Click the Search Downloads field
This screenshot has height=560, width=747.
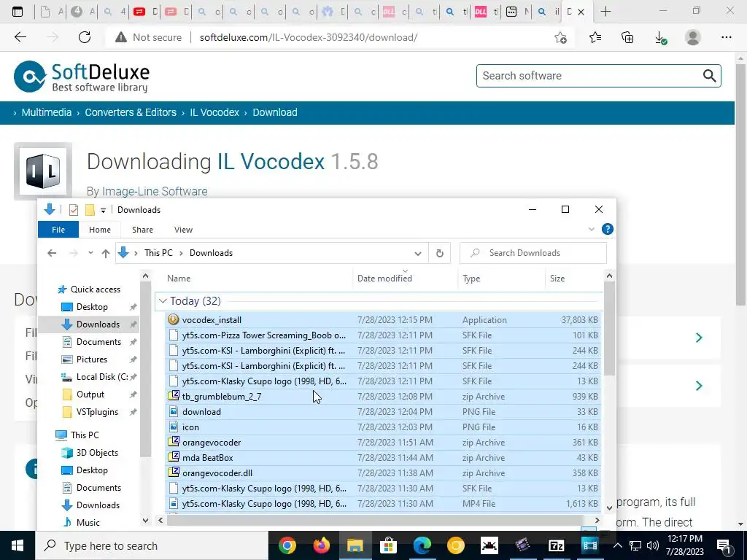coord(533,253)
